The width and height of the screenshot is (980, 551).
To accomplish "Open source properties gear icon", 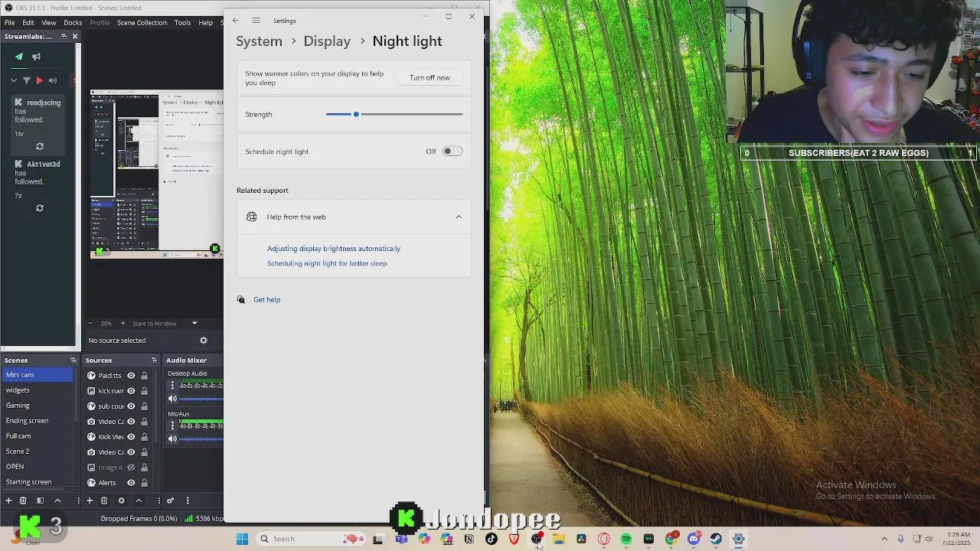I will coord(121,500).
